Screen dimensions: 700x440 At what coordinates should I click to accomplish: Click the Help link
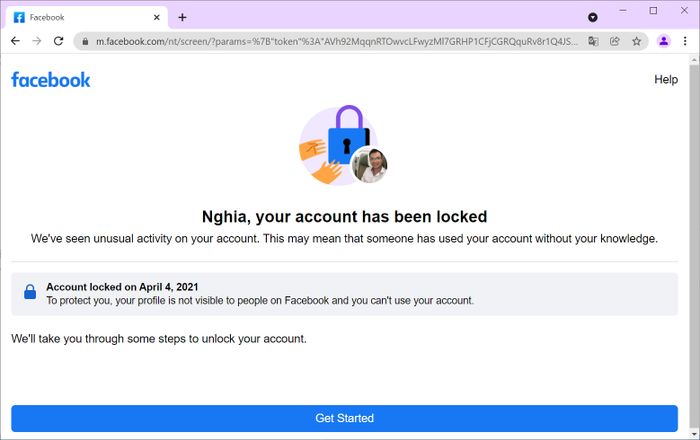(666, 79)
